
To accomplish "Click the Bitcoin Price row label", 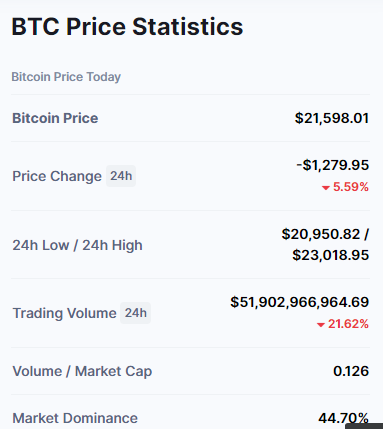I will coord(55,118).
